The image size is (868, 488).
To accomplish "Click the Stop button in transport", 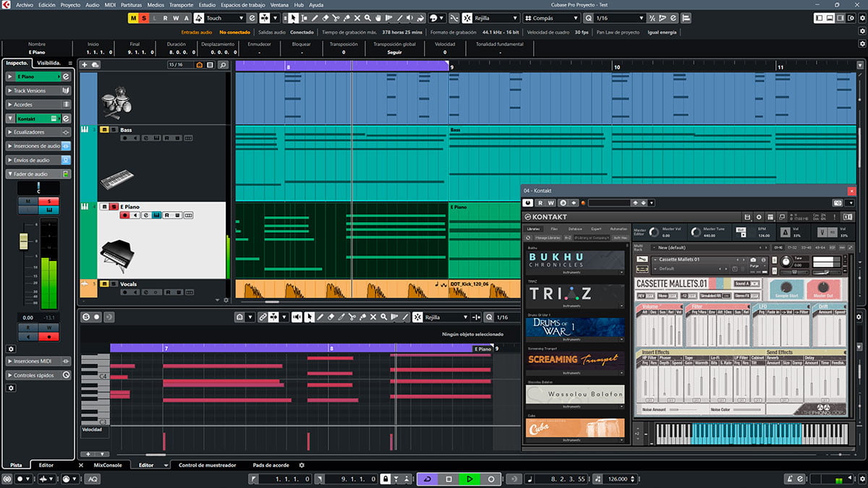I will click(448, 479).
